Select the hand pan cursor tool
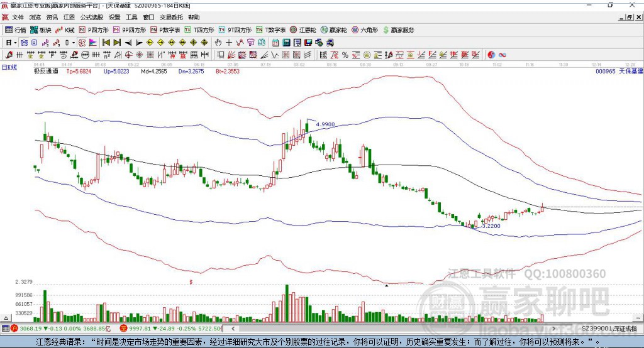This screenshot has width=644, height=348. click(218, 43)
